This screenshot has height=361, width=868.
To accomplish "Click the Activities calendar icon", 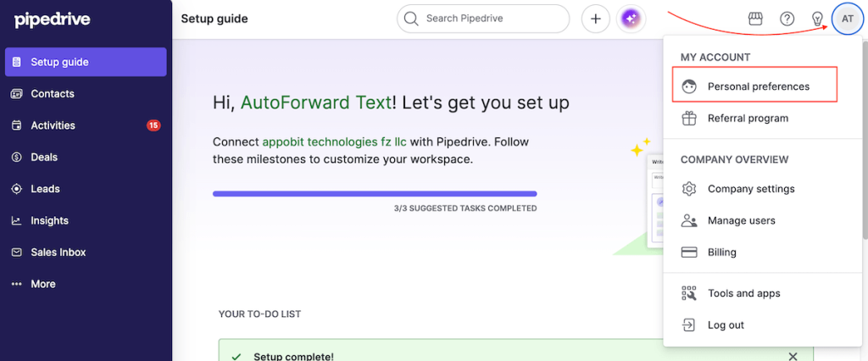I will point(17,125).
